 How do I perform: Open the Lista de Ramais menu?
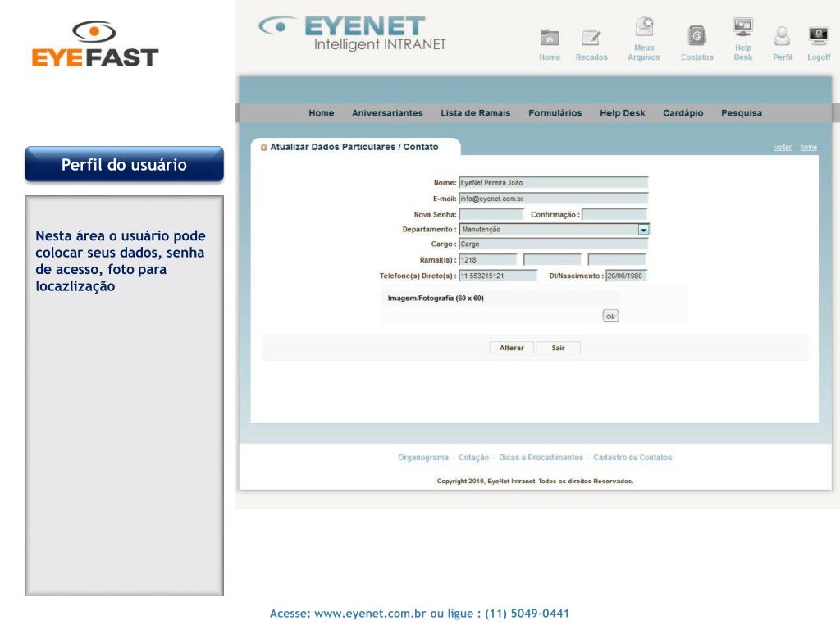click(475, 113)
